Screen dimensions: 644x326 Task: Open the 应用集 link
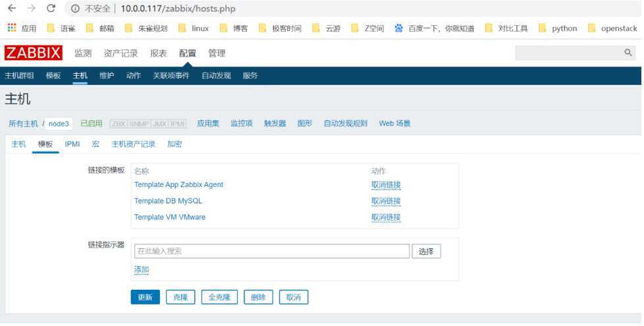pos(208,123)
